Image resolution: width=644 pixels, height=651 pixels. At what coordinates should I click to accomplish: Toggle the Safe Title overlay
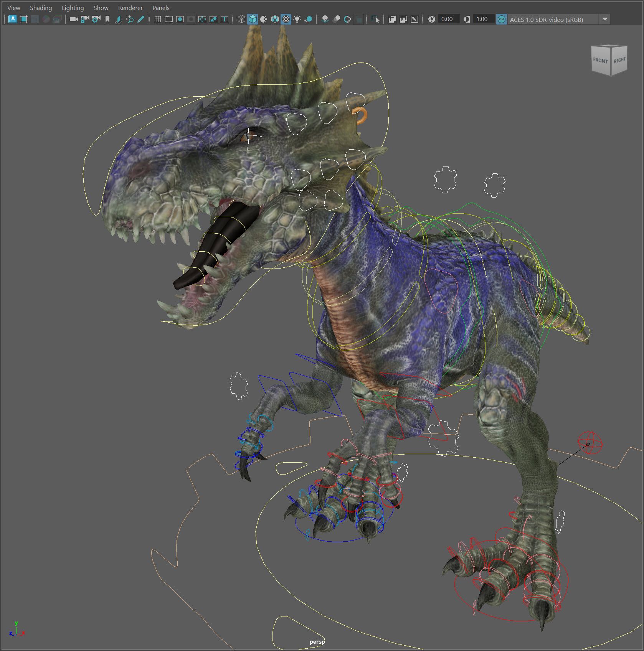tap(225, 19)
